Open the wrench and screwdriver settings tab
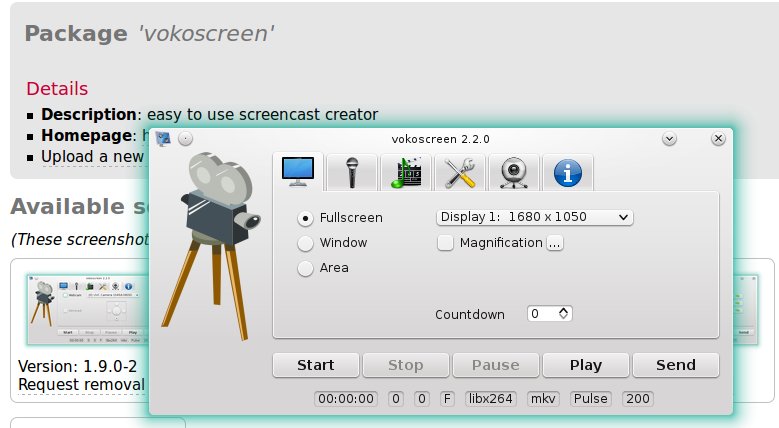Screen dimensions: 779x428 (x=460, y=172)
